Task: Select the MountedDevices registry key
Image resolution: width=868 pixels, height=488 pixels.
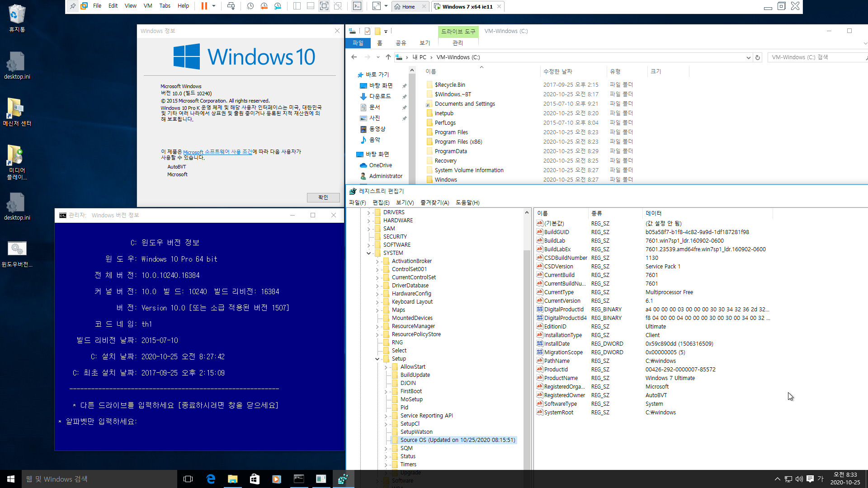Action: point(412,318)
